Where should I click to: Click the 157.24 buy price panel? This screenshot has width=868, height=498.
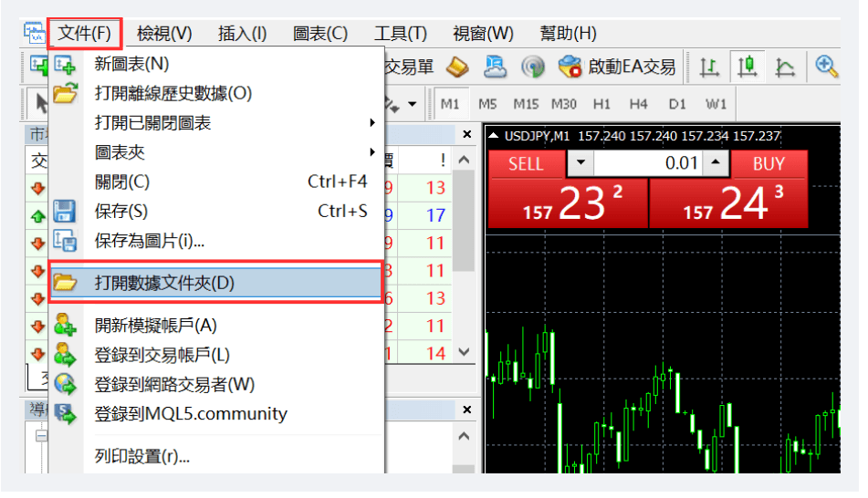pyautogui.click(x=728, y=203)
